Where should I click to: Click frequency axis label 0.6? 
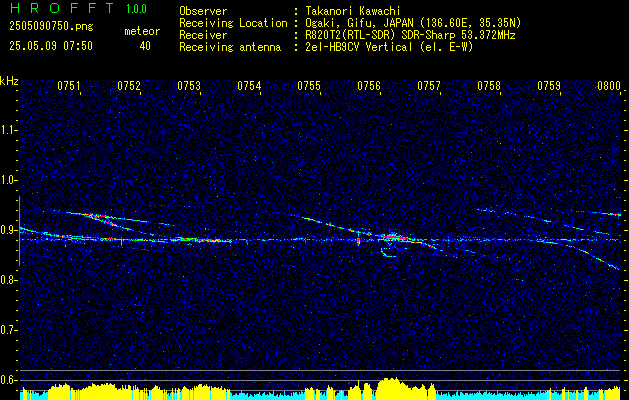click(x=8, y=380)
